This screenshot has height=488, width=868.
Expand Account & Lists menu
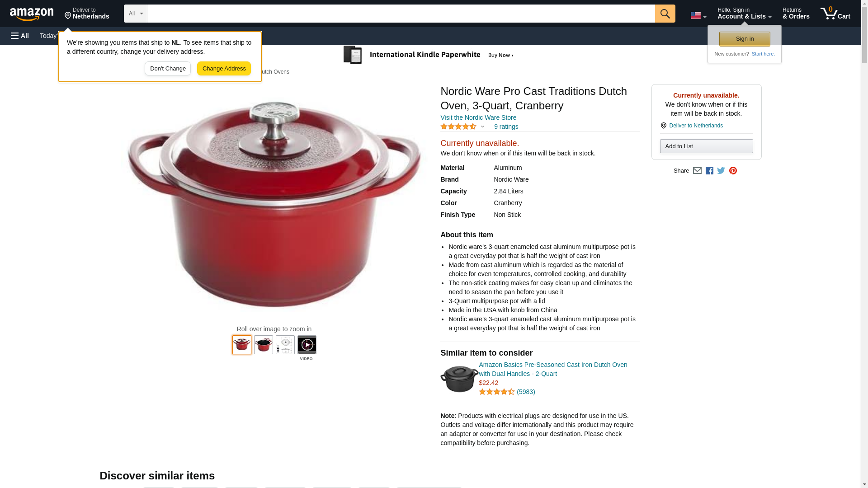(744, 13)
